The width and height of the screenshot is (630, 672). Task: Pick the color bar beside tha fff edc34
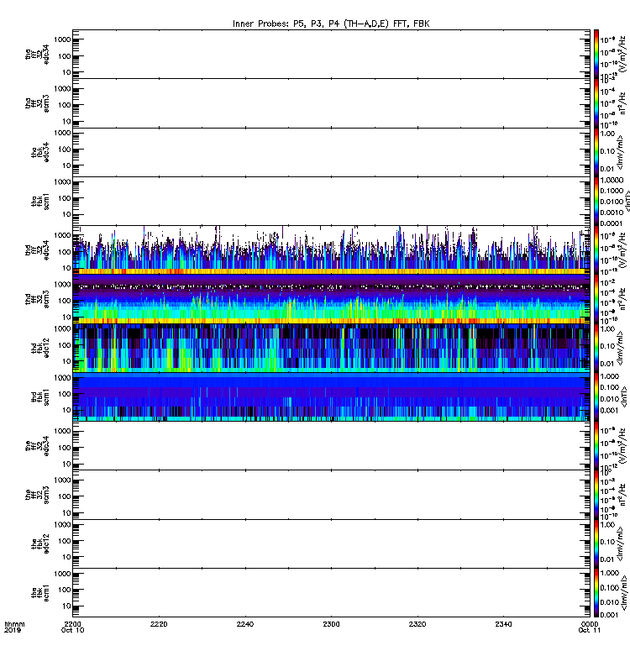(x=596, y=55)
